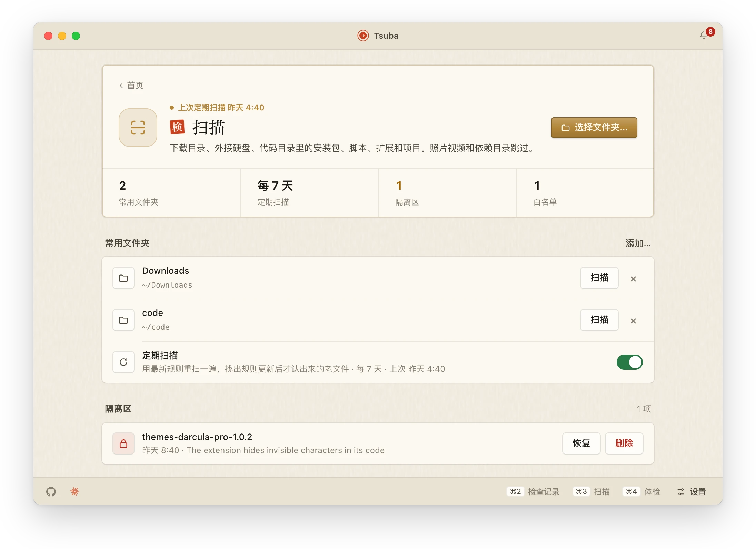
Task: Click 添加... to add a folder
Action: (638, 243)
